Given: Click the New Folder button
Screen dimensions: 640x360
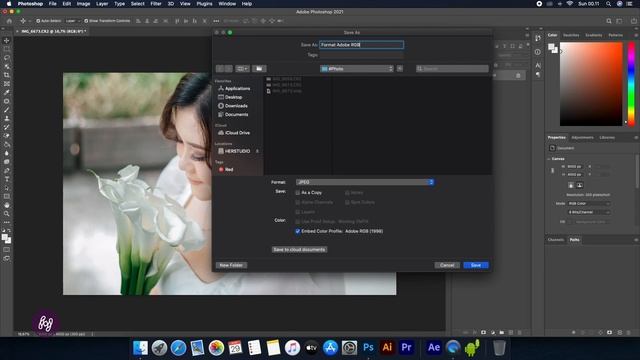Looking at the screenshot, I should pyautogui.click(x=231, y=265).
